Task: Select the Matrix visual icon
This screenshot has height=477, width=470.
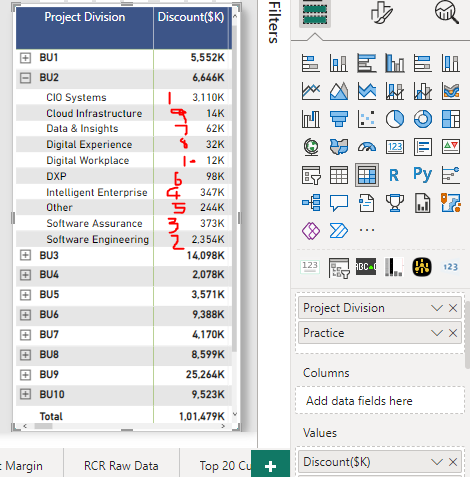Action: tap(367, 175)
